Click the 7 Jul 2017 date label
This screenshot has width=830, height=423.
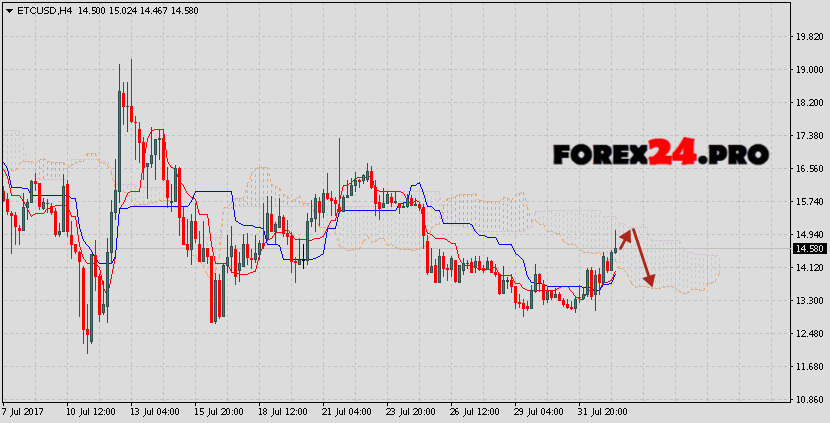coord(24,411)
